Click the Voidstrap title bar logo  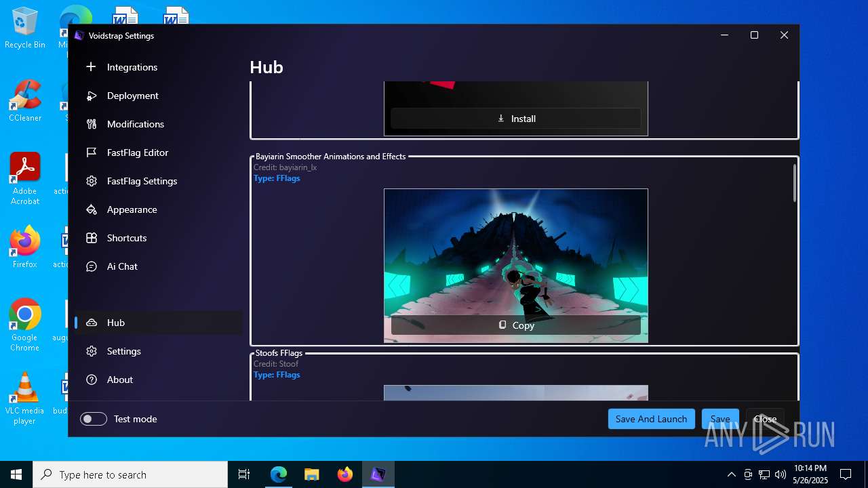pos(79,36)
